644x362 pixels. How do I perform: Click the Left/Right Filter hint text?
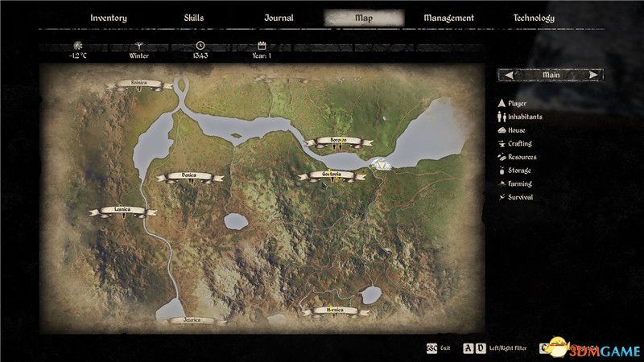[508, 348]
